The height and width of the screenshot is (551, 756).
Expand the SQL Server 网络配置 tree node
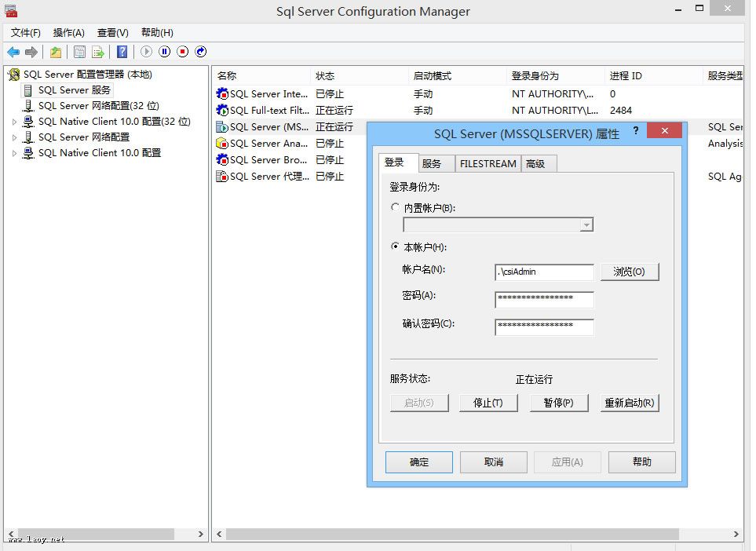click(x=14, y=137)
